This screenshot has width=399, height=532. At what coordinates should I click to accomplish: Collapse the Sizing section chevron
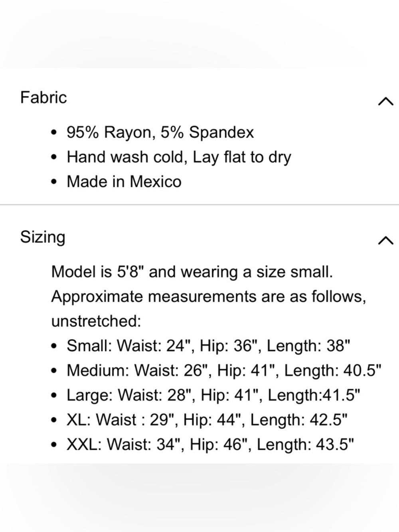pos(385,240)
